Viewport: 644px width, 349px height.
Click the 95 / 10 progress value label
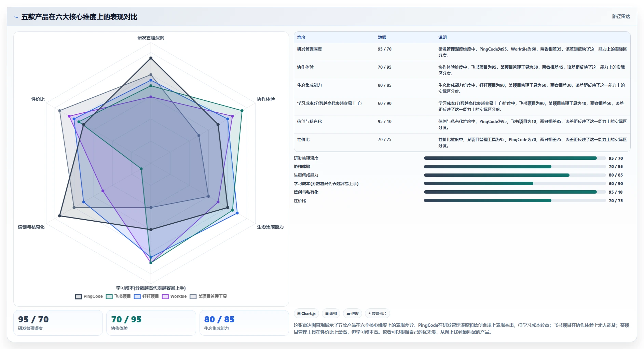pyautogui.click(x=616, y=192)
